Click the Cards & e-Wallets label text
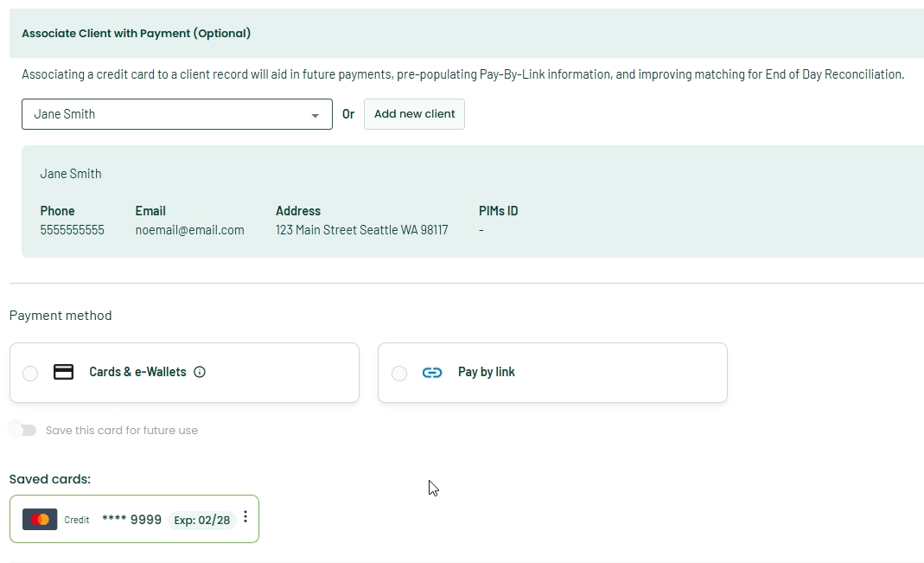Viewport: 924px width, 563px height. [138, 372]
